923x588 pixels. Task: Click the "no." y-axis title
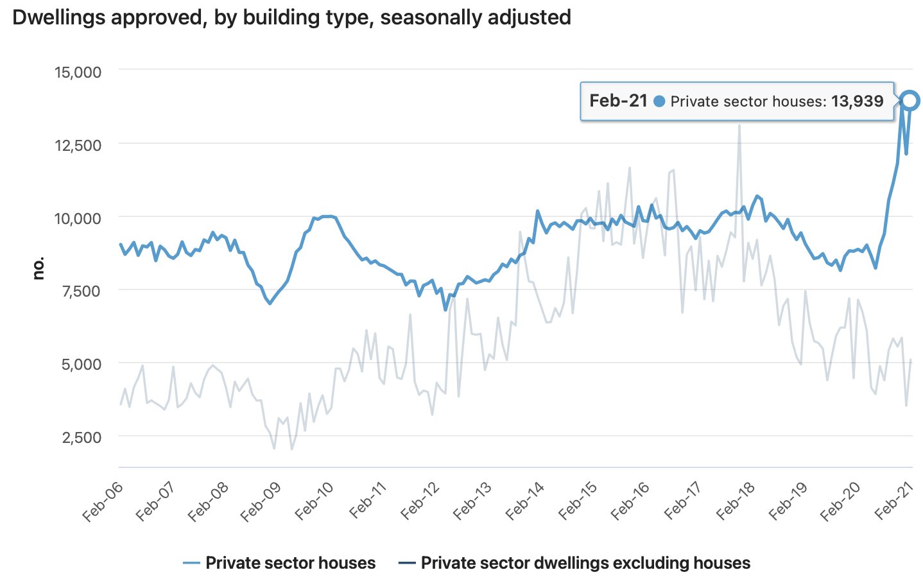coord(39,268)
